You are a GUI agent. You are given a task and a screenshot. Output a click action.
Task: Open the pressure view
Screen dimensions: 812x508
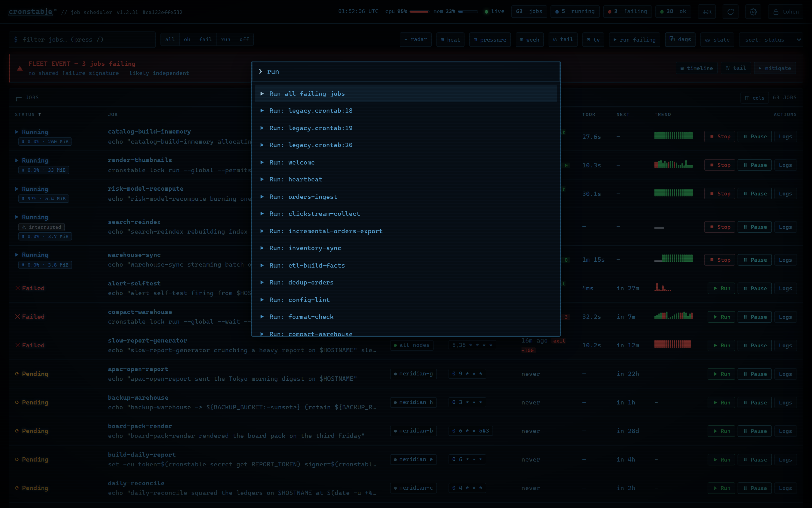click(490, 40)
